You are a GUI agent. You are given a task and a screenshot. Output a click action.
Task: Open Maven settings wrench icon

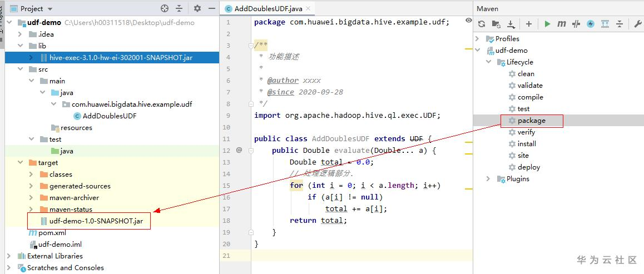(x=637, y=24)
